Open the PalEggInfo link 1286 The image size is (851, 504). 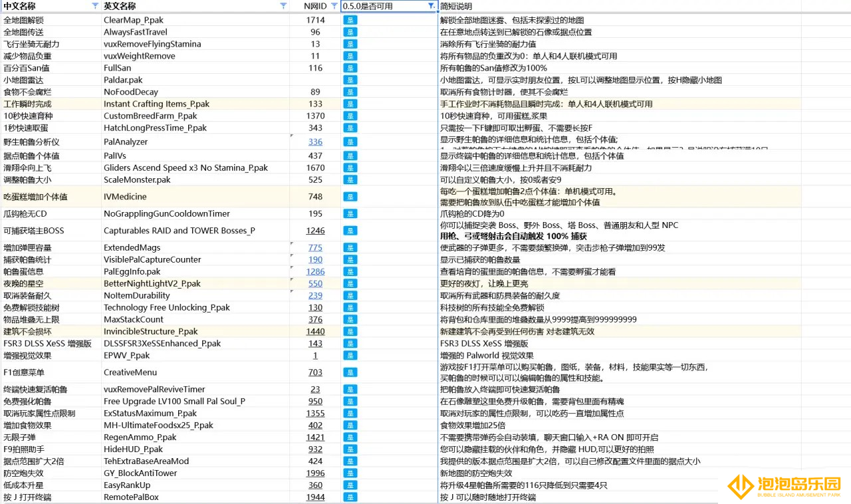point(315,271)
